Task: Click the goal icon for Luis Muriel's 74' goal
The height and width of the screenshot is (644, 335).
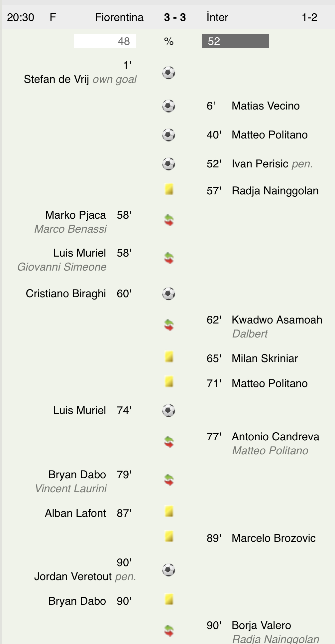Action: point(168,411)
